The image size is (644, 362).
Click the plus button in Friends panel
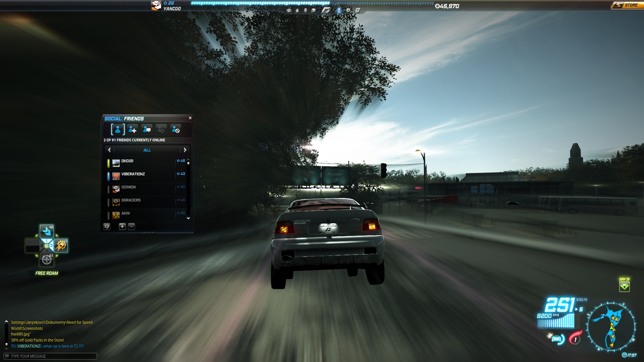pyautogui.click(x=122, y=227)
